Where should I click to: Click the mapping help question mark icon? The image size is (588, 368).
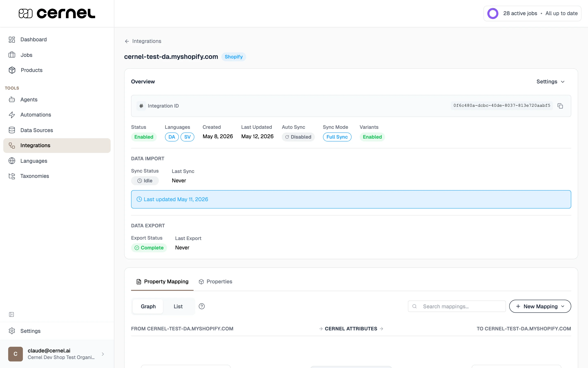click(202, 306)
